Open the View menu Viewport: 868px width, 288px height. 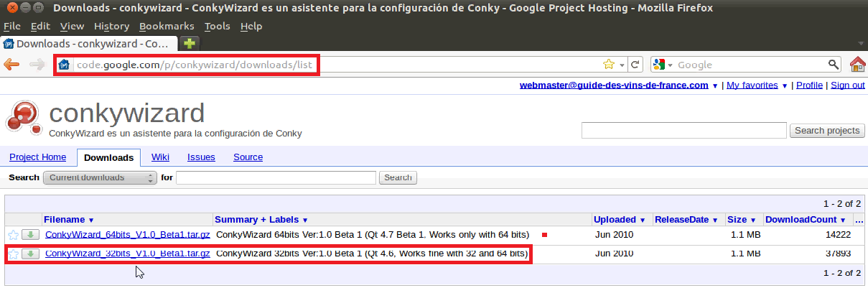click(x=72, y=26)
